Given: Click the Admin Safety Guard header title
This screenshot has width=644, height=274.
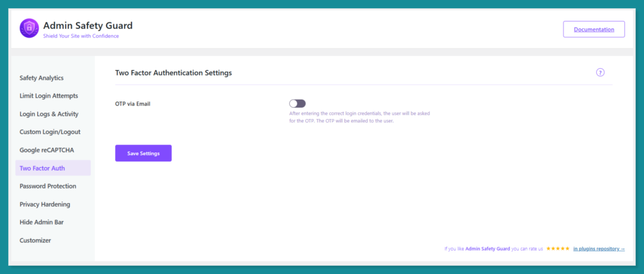Looking at the screenshot, I should coord(87,25).
